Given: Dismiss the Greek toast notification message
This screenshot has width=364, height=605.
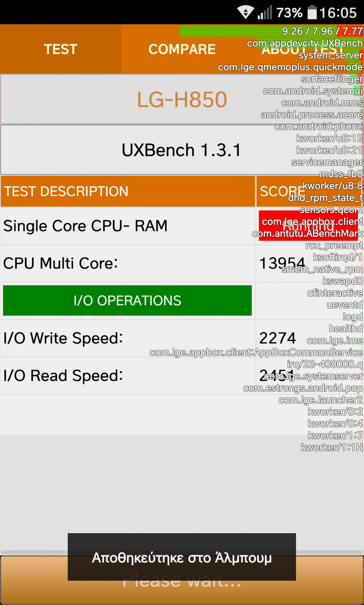Looking at the screenshot, I should pos(182,557).
